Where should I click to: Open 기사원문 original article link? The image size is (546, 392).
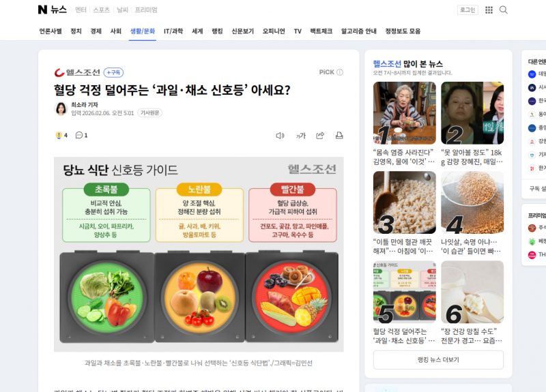tap(149, 112)
